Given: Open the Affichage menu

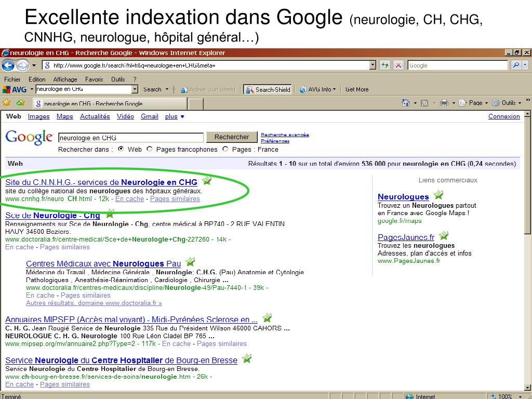Looking at the screenshot, I should [x=65, y=79].
